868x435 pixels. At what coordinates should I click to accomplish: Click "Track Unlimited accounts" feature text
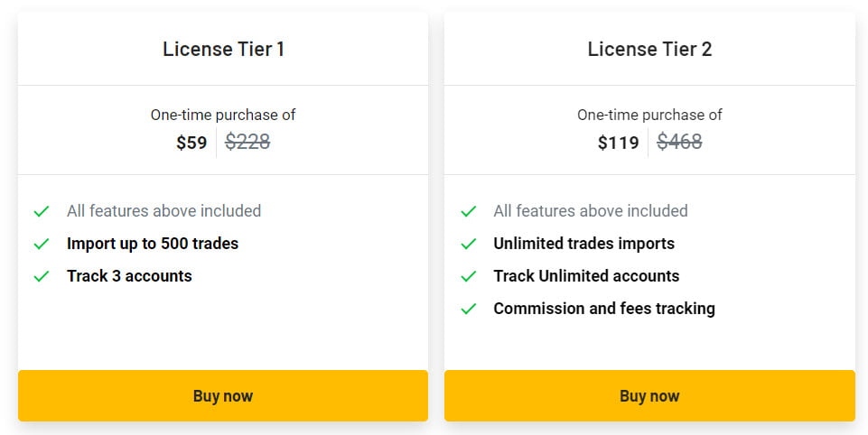pos(586,276)
